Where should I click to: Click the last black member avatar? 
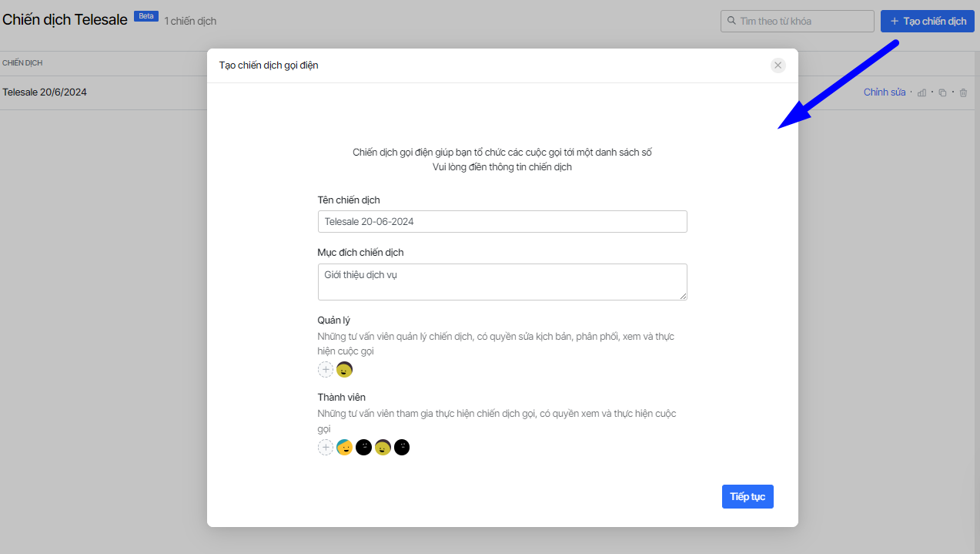(x=402, y=448)
